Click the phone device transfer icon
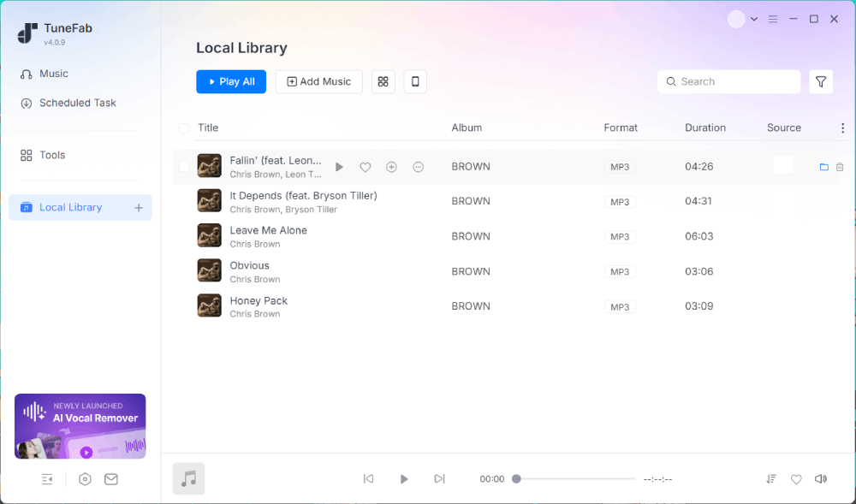 [x=415, y=82]
